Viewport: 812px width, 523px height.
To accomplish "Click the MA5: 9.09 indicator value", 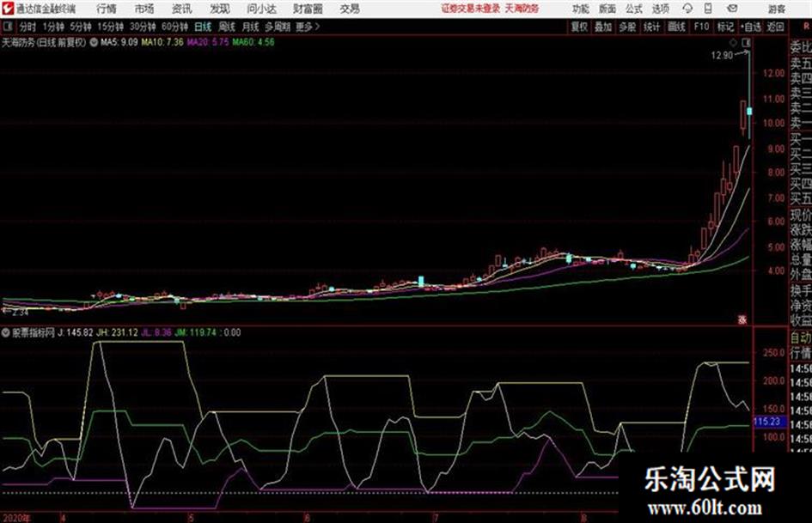I will coord(119,42).
